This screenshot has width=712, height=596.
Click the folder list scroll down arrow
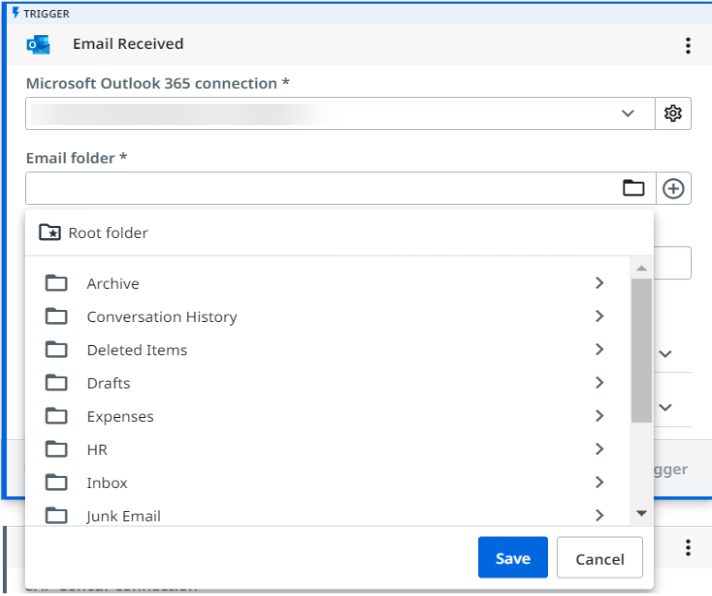coord(641,514)
